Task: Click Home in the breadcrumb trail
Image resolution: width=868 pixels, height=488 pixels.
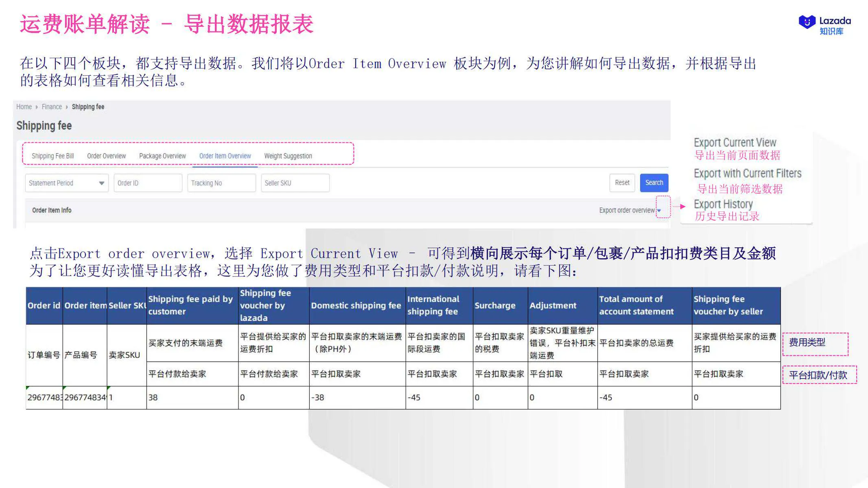Action: (x=24, y=107)
